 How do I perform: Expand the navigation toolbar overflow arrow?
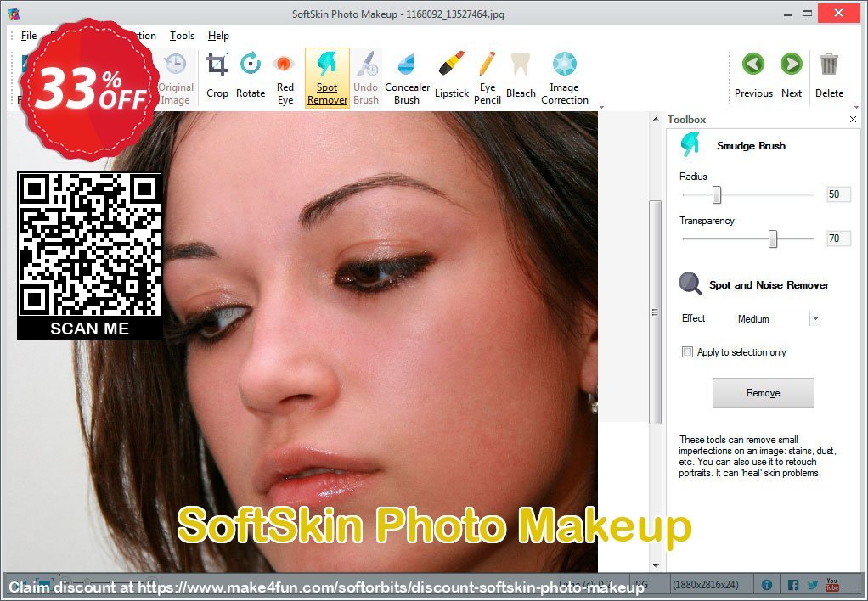point(856,105)
